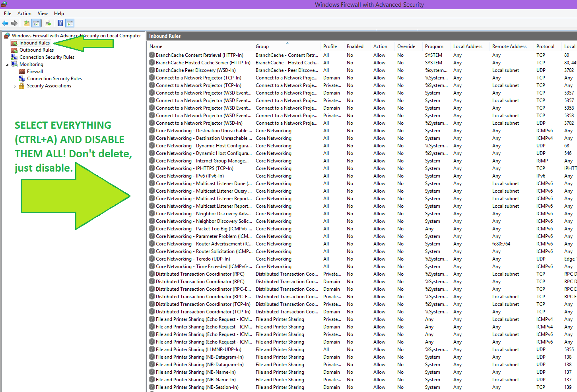This screenshot has width=577, height=392.
Task: Select Connection Security Rules under Monitoring
Action: pyautogui.click(x=54, y=79)
